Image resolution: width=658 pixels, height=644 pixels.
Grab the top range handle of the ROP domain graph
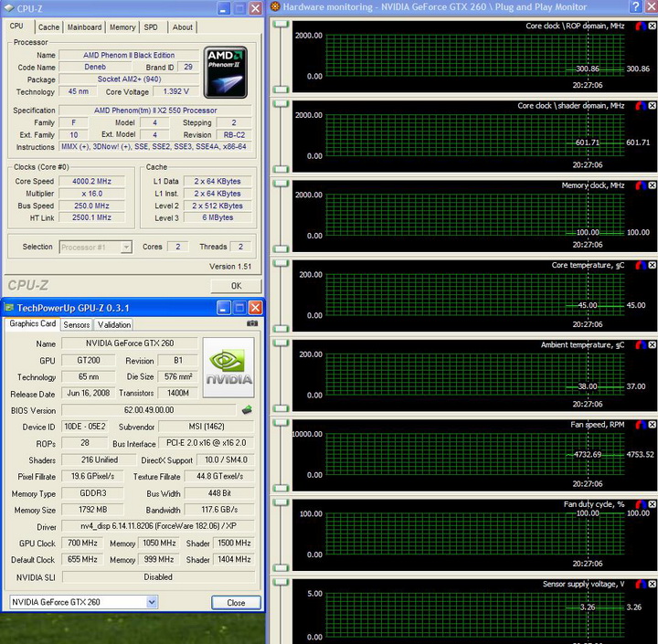[281, 24]
